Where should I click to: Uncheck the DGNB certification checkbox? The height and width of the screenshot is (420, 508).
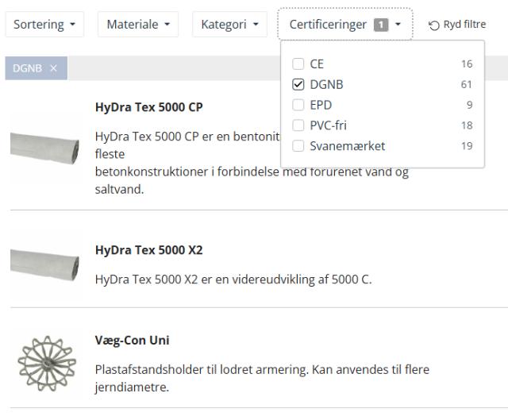pyautogui.click(x=298, y=84)
